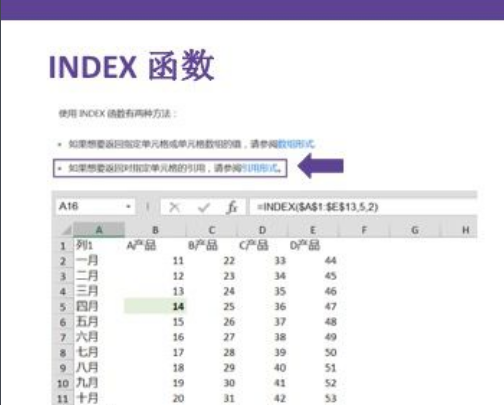
Task: Select row 5 header
Action: click(x=63, y=307)
